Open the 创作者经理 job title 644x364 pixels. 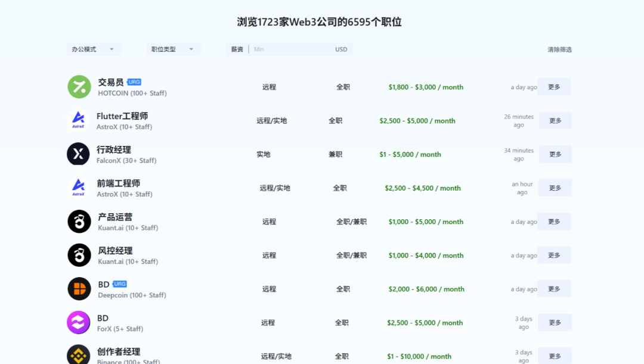119,351
